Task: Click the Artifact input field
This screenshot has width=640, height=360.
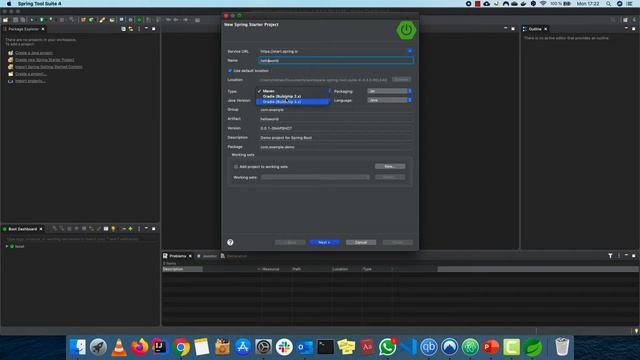Action: [x=336, y=119]
